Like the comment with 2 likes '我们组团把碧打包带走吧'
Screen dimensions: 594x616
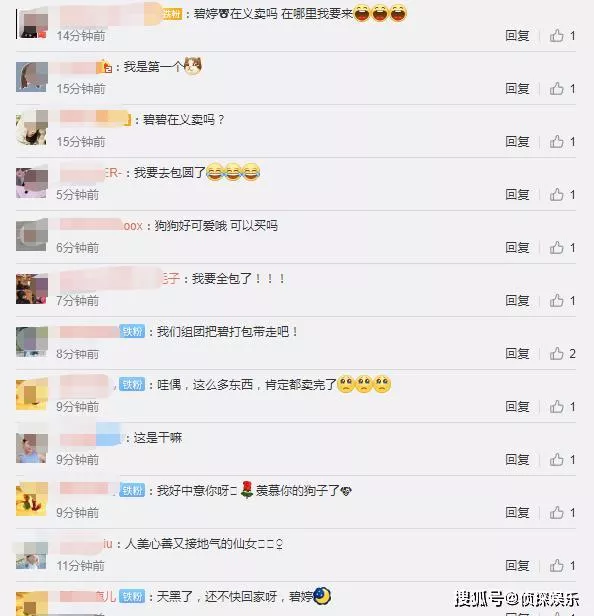(x=557, y=354)
